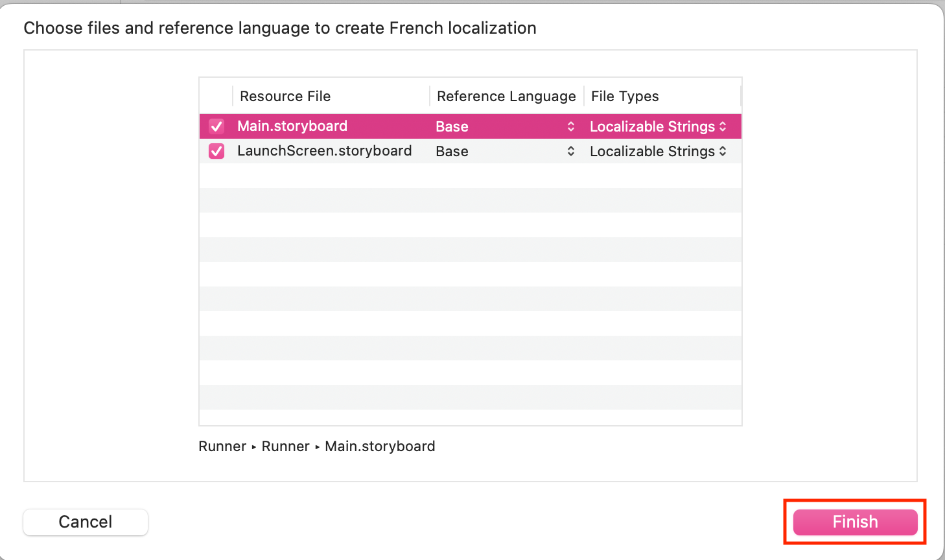This screenshot has height=560, width=945.
Task: Click arrows after Localizable Strings in LaunchScreen.storyboard row
Action: (723, 151)
